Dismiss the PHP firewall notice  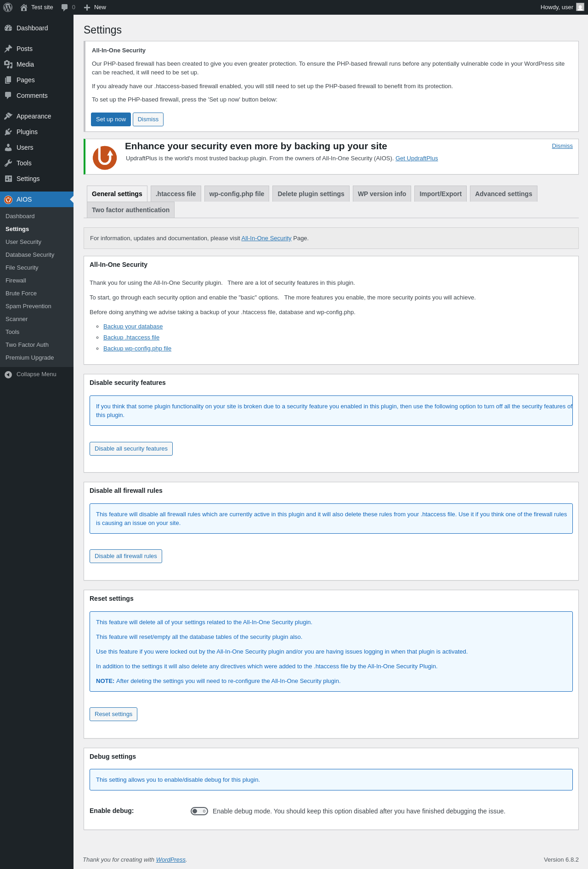point(148,119)
